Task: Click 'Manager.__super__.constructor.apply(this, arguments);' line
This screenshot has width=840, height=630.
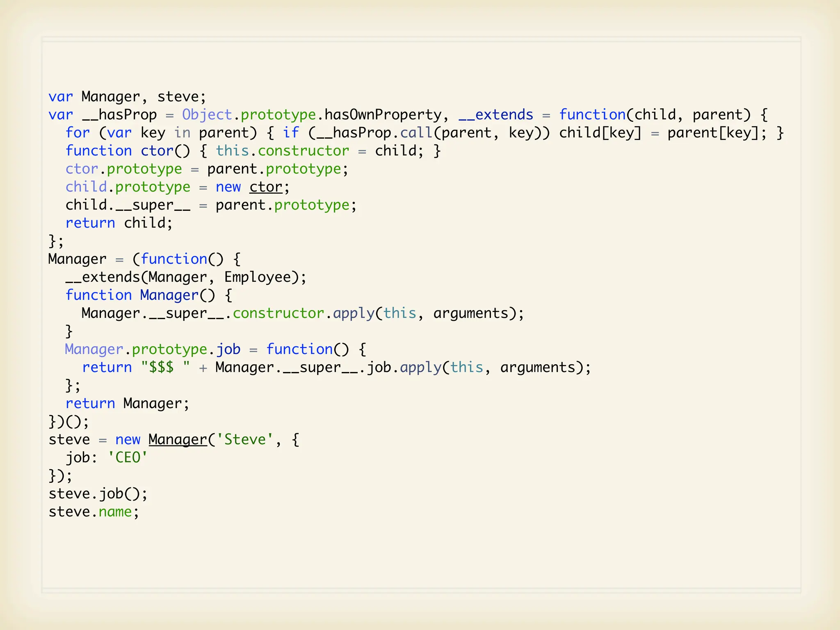Action: pos(303,313)
